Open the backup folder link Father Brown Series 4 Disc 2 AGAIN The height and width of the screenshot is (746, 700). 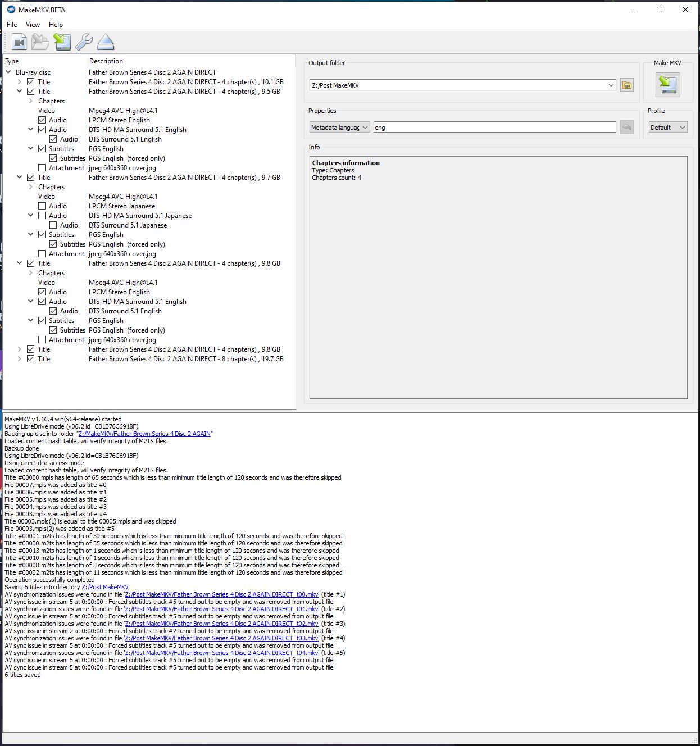(144, 434)
